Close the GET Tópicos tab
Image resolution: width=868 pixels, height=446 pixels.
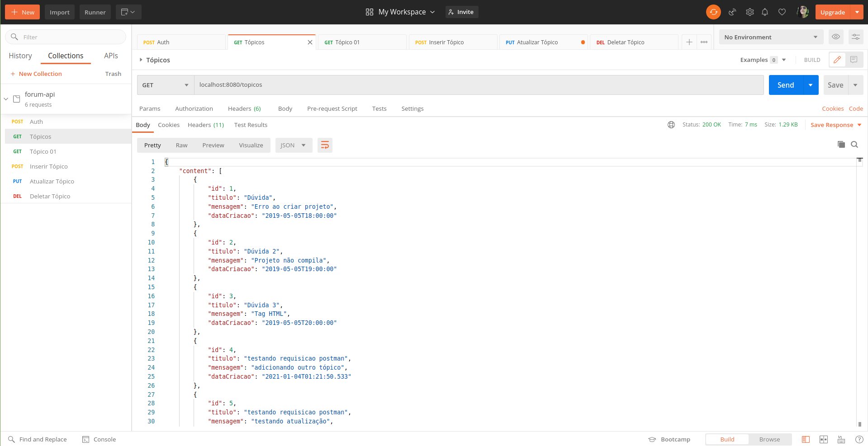point(310,42)
